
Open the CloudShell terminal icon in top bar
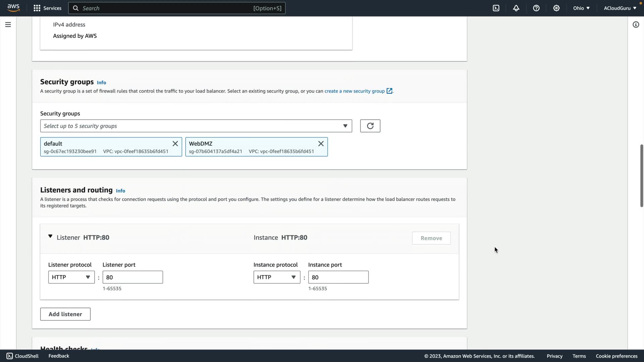click(x=496, y=8)
